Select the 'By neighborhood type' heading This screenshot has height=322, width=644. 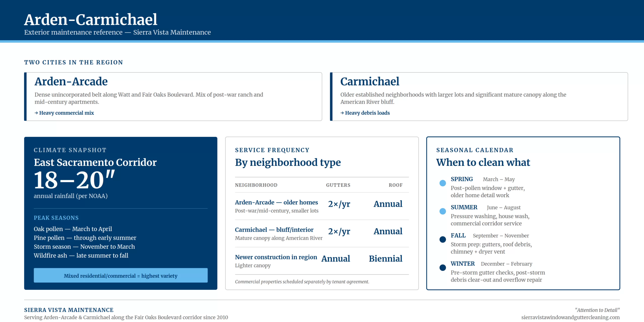pyautogui.click(x=288, y=163)
